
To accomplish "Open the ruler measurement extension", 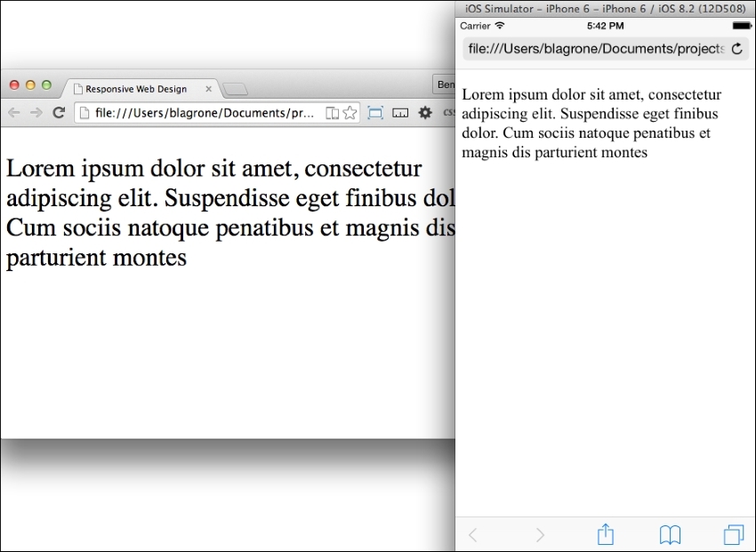I will [399, 112].
